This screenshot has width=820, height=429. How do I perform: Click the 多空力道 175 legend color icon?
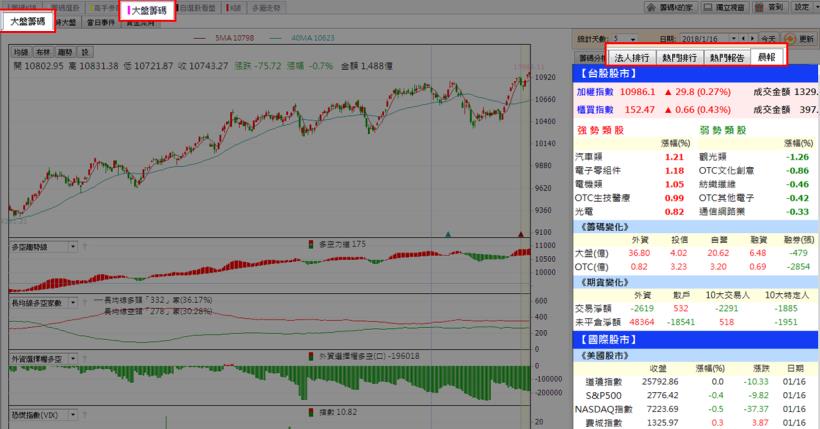click(x=311, y=244)
